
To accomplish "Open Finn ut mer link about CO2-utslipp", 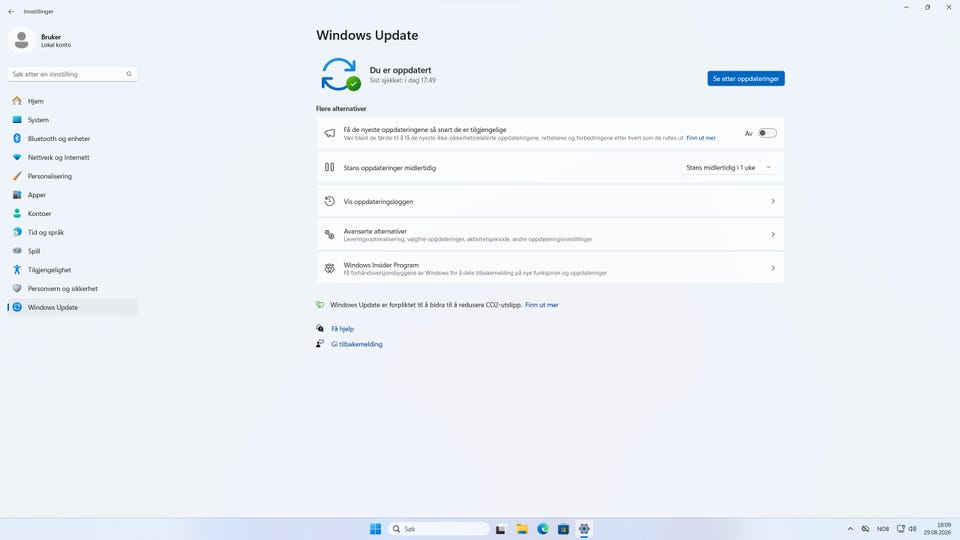I will [x=542, y=305].
